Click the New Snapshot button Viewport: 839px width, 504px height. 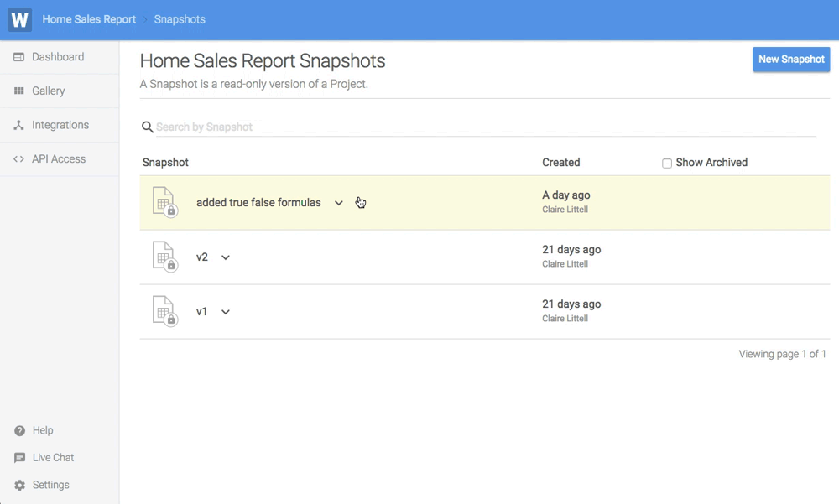pos(791,60)
